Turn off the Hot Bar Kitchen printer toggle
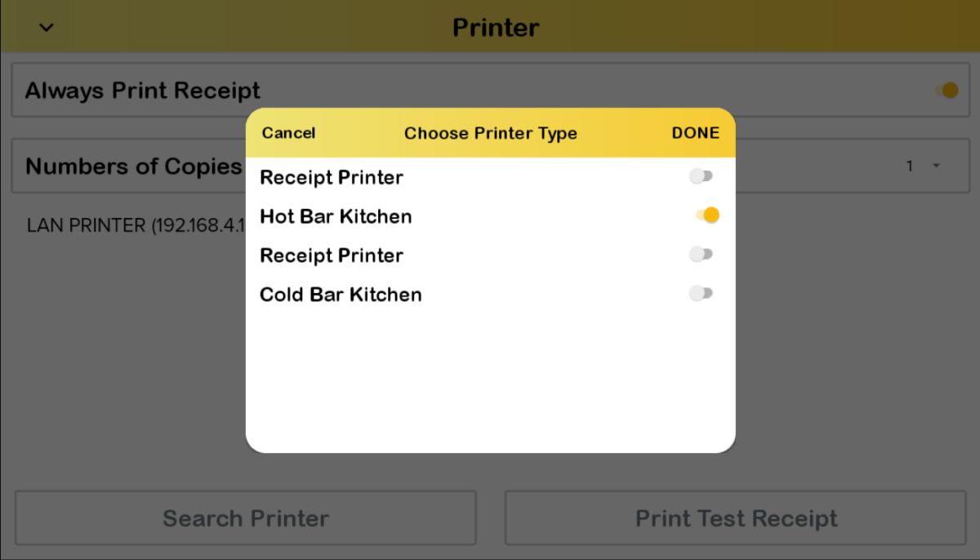The width and height of the screenshot is (980, 560). point(707,215)
